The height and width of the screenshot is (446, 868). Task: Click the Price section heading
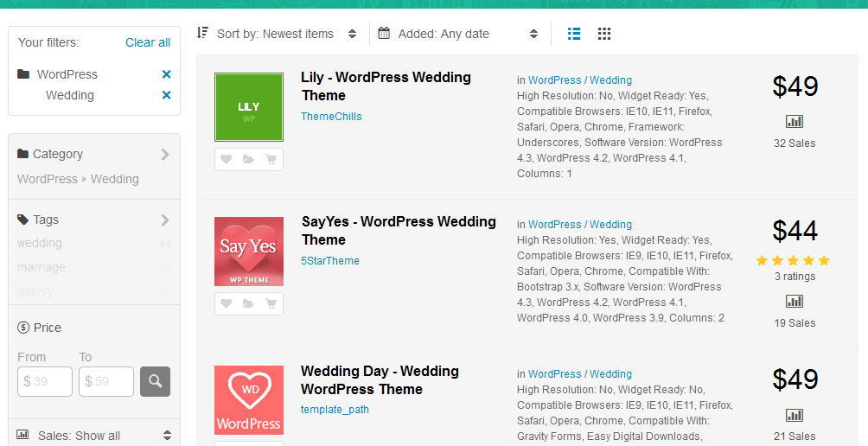click(x=39, y=328)
